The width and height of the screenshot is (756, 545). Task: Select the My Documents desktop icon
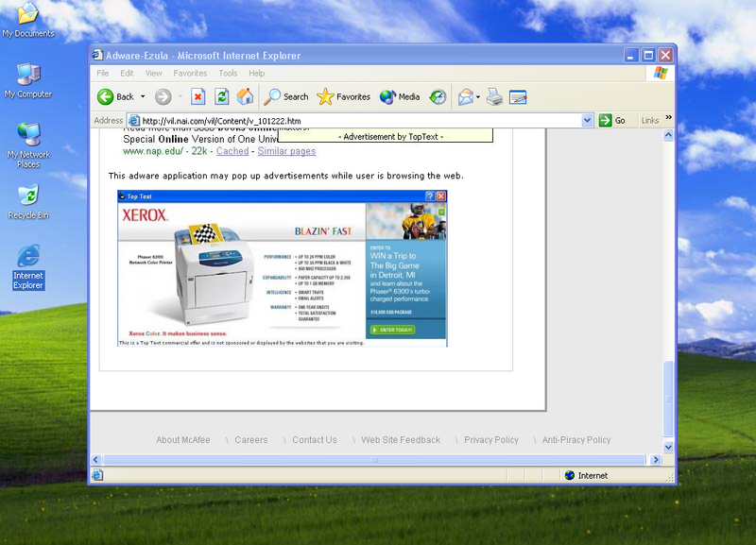click(x=28, y=20)
